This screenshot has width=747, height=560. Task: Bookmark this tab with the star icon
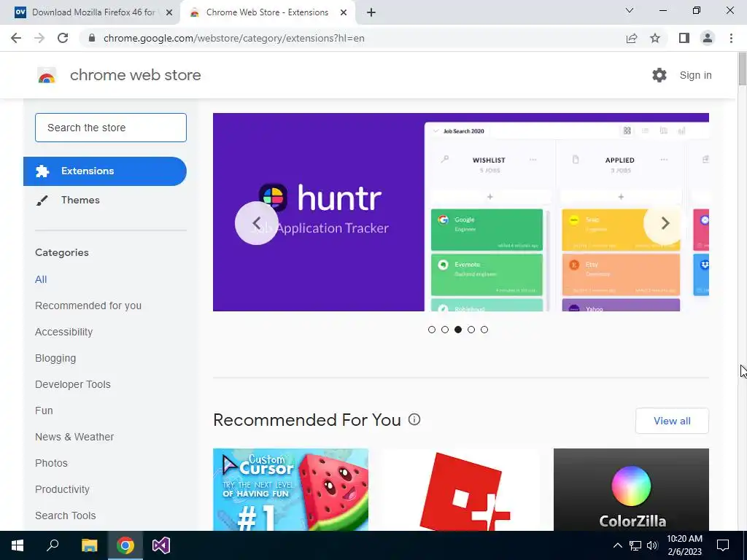pyautogui.click(x=655, y=38)
